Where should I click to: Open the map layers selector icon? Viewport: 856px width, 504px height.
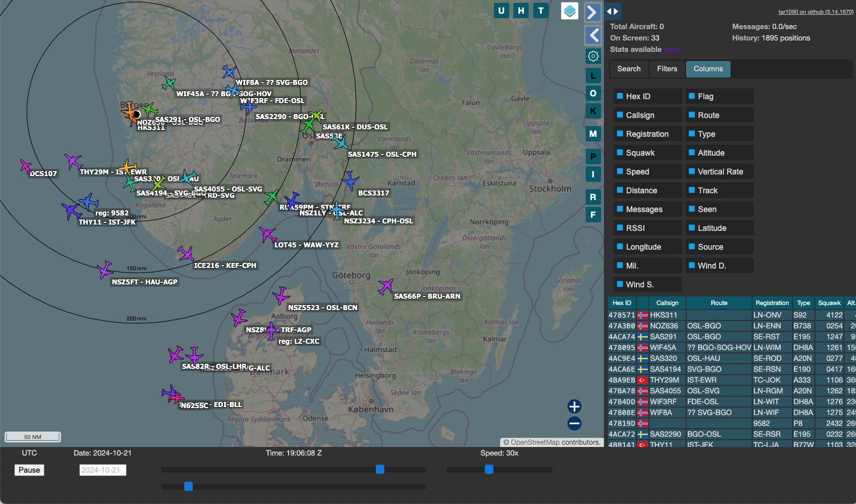coord(569,11)
